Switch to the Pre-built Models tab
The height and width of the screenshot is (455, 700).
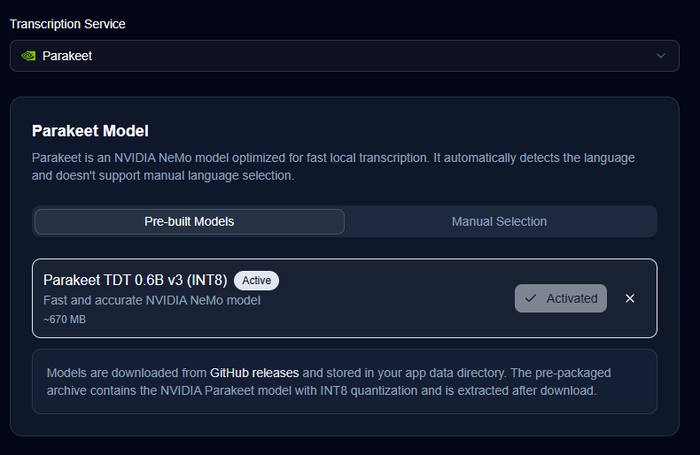pos(189,221)
